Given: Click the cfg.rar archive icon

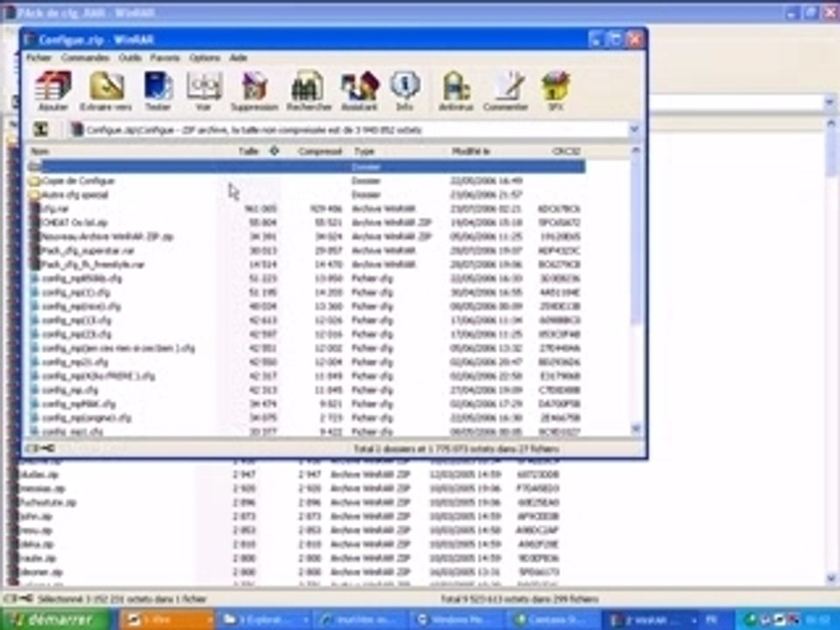Looking at the screenshot, I should tap(35, 209).
